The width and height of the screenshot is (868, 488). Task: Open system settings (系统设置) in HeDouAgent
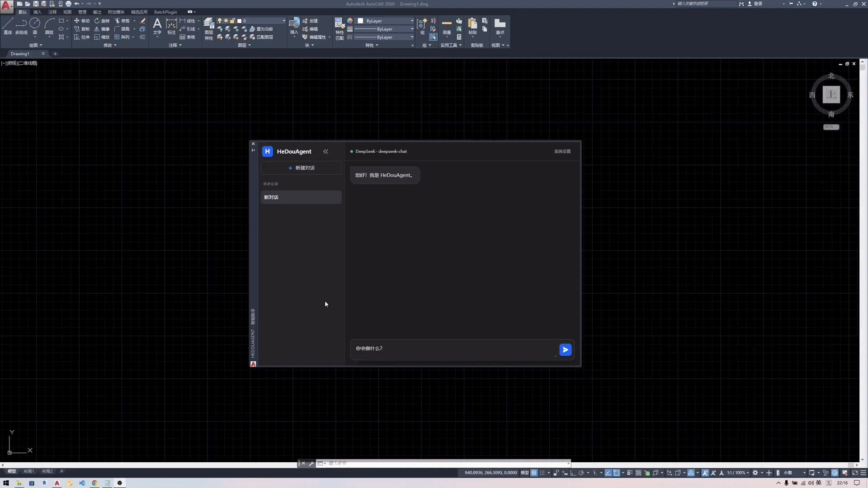point(562,151)
